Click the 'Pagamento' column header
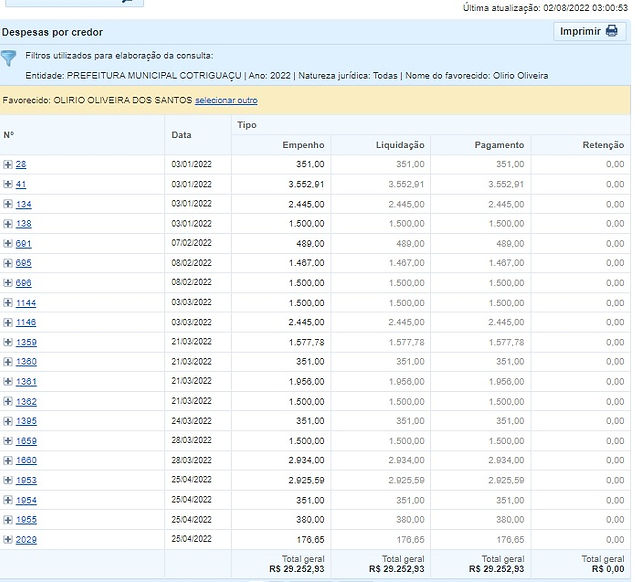 (x=499, y=145)
